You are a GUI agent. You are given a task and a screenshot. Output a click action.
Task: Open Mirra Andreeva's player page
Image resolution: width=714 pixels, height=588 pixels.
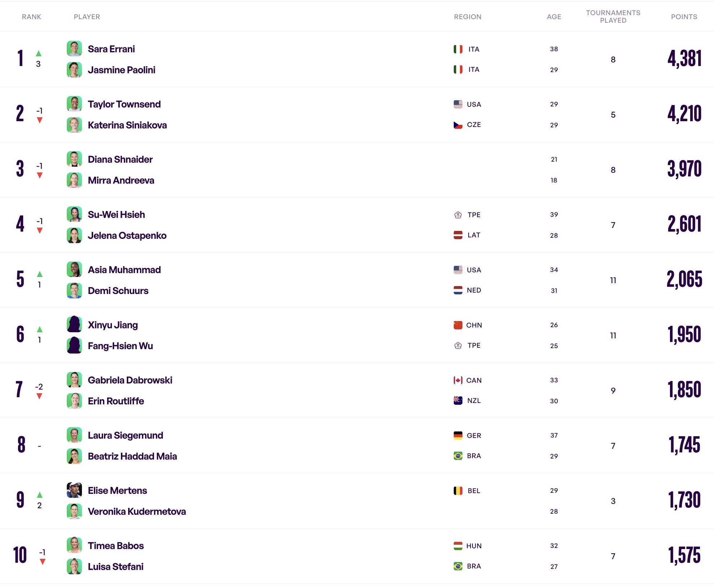(x=121, y=180)
